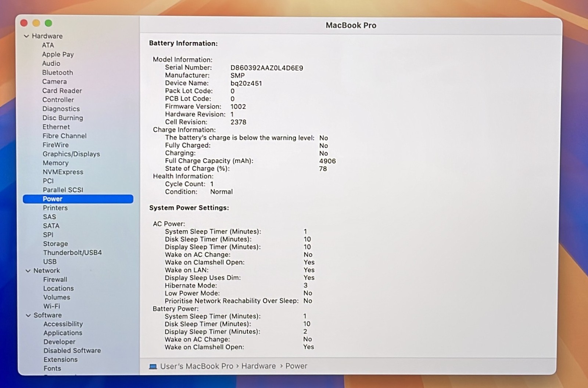The width and height of the screenshot is (588, 388).
Task: Collapse the Network section chevron
Action: coord(28,271)
